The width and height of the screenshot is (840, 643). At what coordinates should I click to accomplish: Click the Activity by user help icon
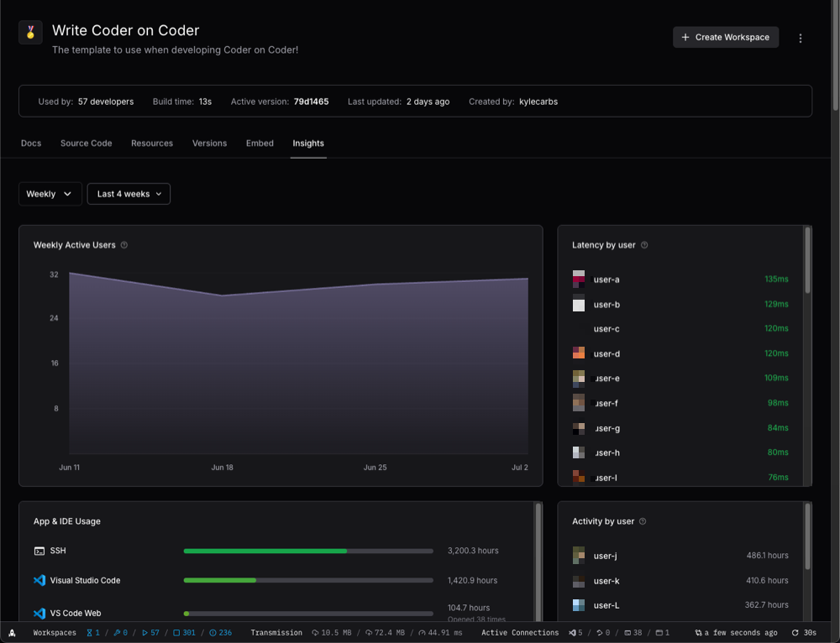(642, 520)
